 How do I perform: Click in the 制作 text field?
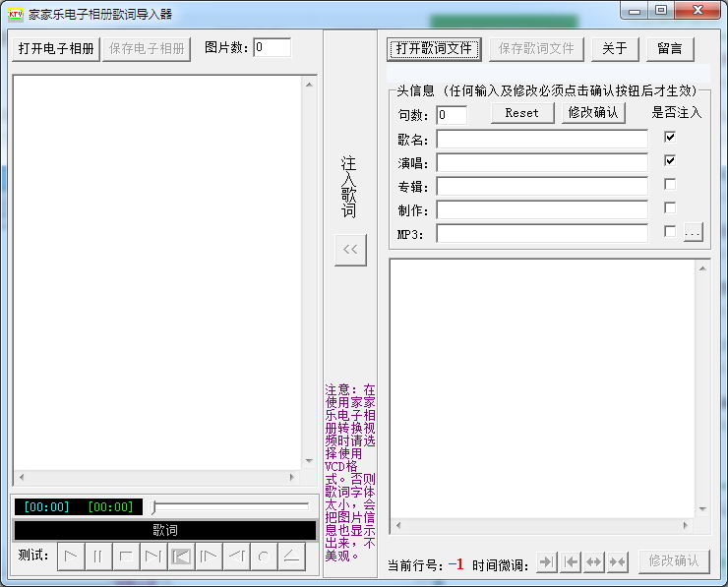point(542,209)
